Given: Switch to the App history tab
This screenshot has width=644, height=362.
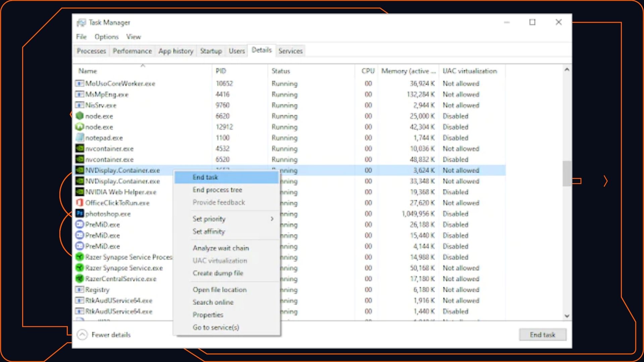Looking at the screenshot, I should click(176, 51).
